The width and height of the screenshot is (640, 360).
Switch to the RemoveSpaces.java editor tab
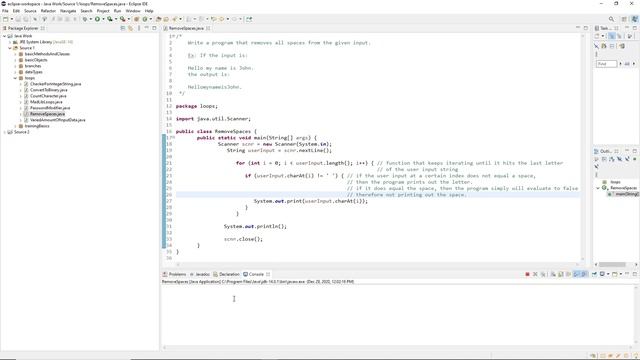pos(186,28)
